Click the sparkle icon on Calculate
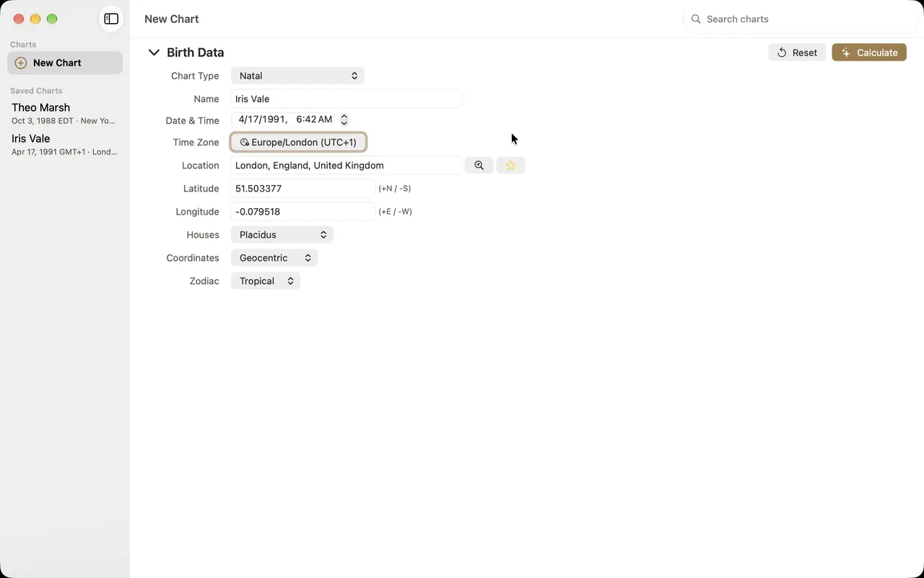 click(846, 53)
